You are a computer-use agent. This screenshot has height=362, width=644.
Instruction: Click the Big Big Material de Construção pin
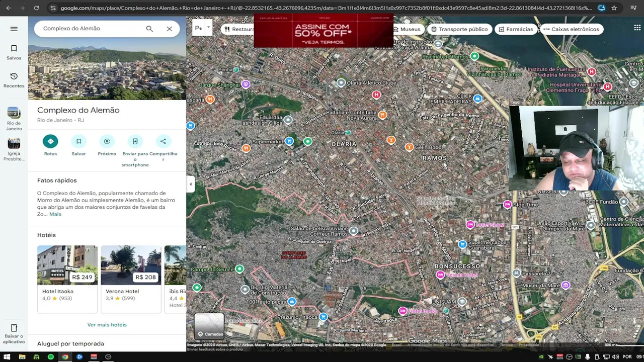click(x=245, y=289)
